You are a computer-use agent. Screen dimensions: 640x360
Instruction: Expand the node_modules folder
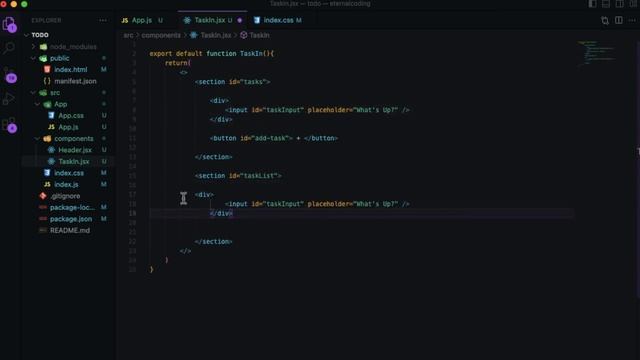point(33,47)
